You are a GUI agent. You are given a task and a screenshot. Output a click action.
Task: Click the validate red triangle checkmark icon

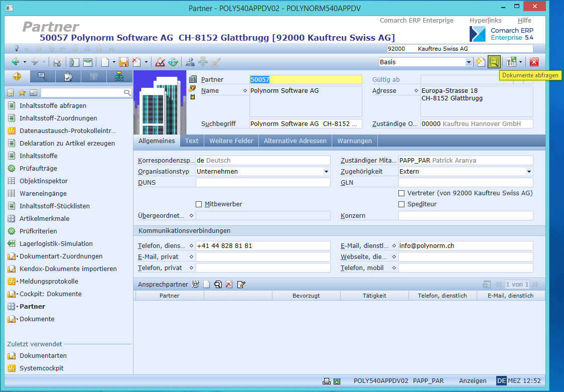pyautogui.click(x=160, y=62)
